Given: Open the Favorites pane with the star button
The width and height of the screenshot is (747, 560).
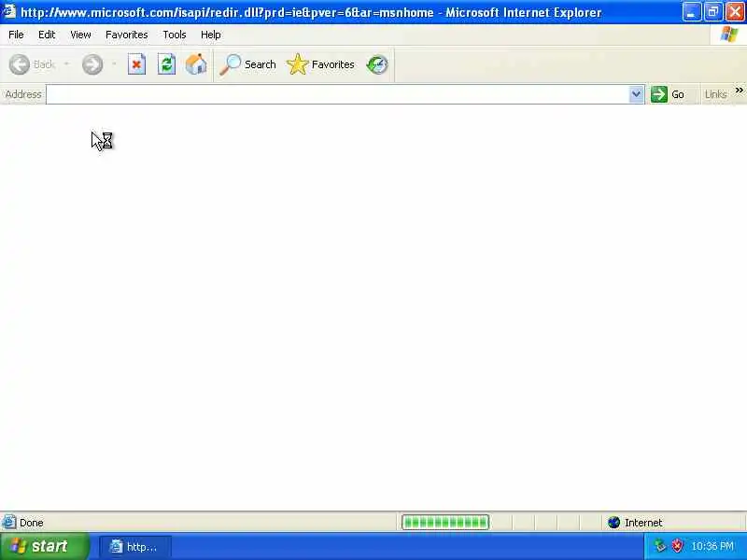Looking at the screenshot, I should pos(320,64).
